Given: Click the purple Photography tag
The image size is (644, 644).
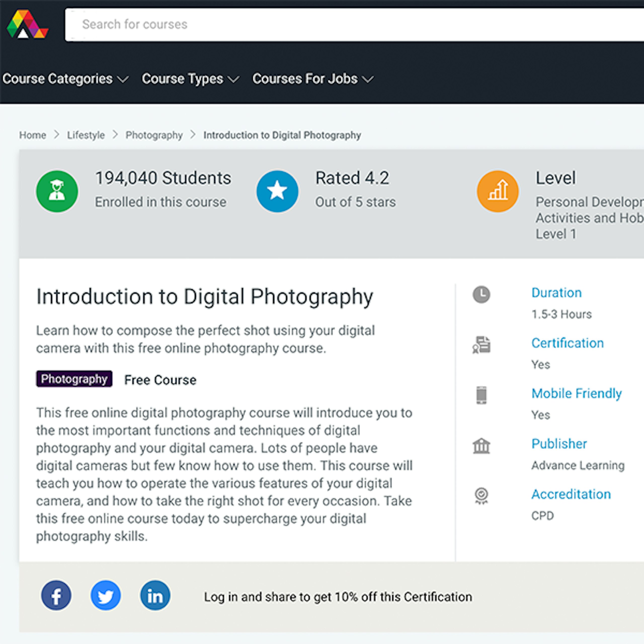Looking at the screenshot, I should coord(74,379).
